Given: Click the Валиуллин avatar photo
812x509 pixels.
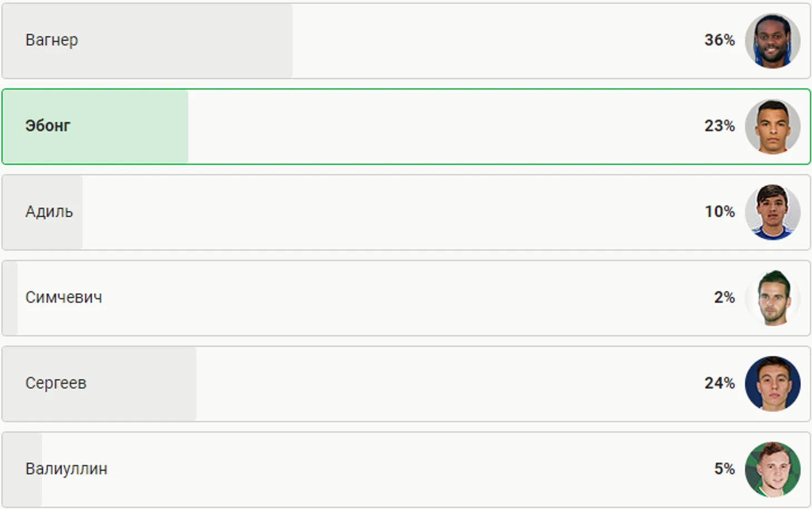Looking at the screenshot, I should click(x=773, y=470).
